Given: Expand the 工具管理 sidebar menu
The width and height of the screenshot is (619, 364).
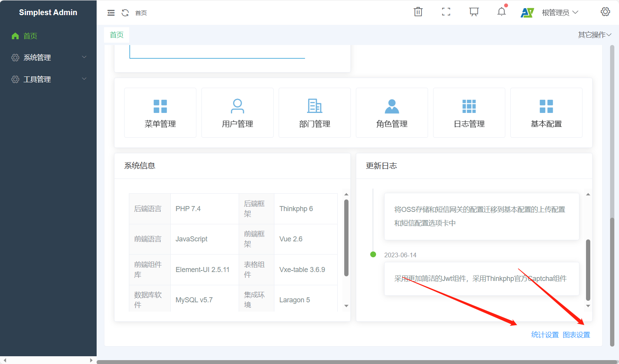Looking at the screenshot, I should [x=48, y=79].
